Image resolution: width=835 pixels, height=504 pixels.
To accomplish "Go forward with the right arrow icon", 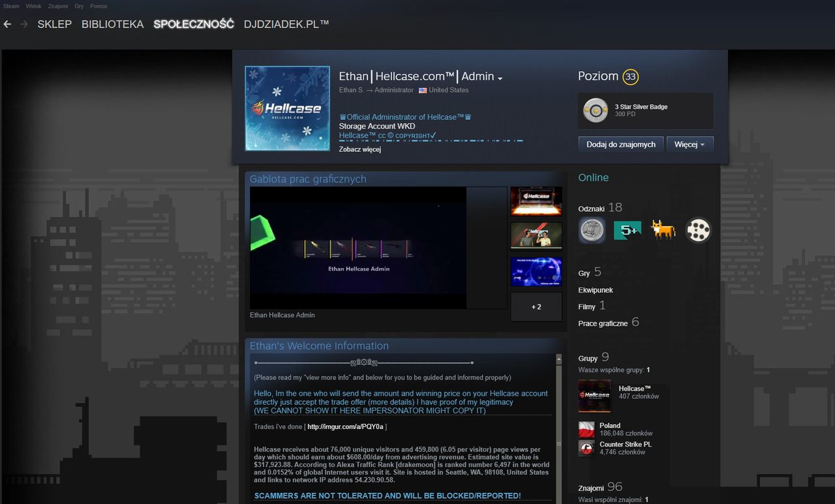I will [23, 24].
